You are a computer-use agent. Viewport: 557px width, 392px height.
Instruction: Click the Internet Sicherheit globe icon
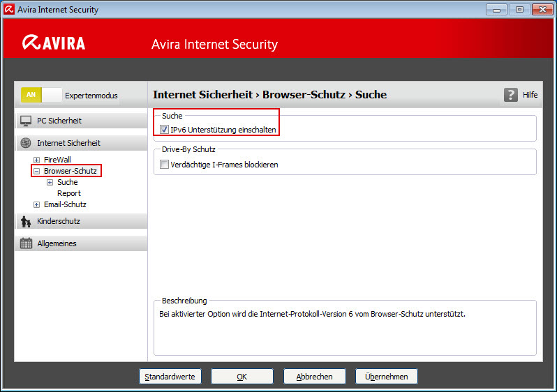pyautogui.click(x=26, y=143)
